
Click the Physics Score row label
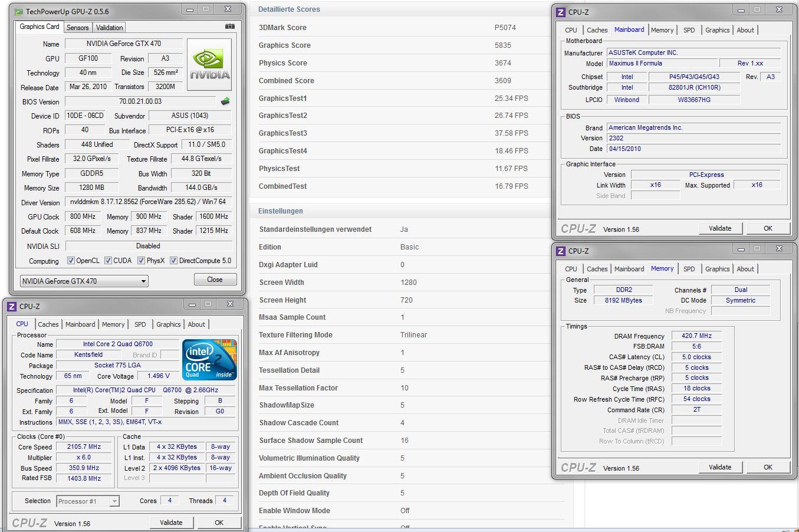[x=283, y=63]
